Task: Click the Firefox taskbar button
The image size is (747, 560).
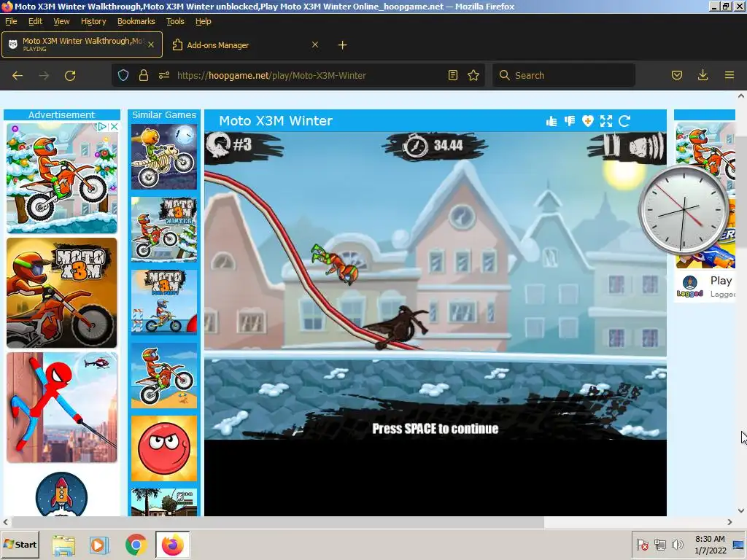Action: 172,545
